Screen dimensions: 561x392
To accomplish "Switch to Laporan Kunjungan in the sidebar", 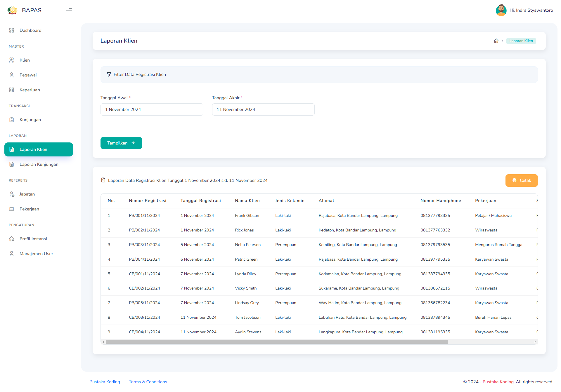I will (39, 164).
